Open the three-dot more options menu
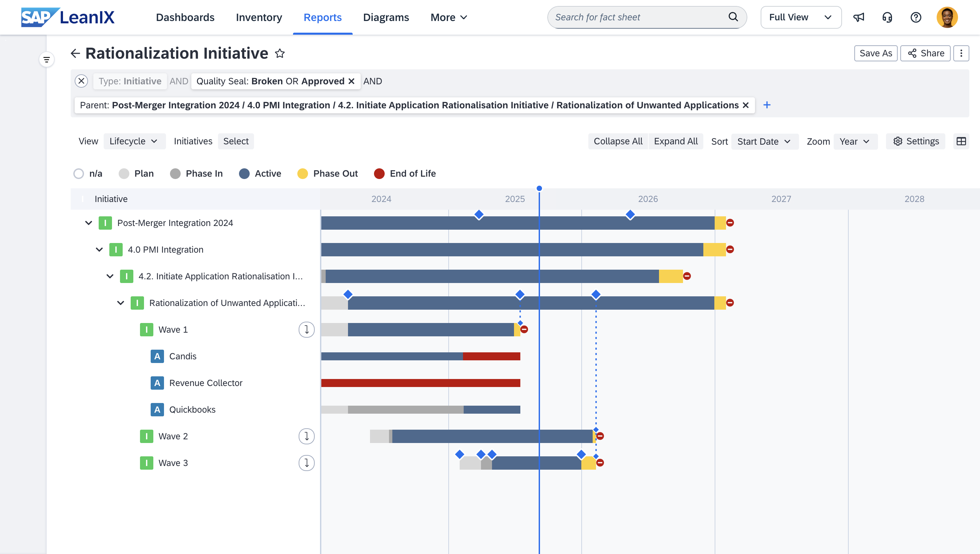Screen dimensions: 980x554 click(961, 53)
